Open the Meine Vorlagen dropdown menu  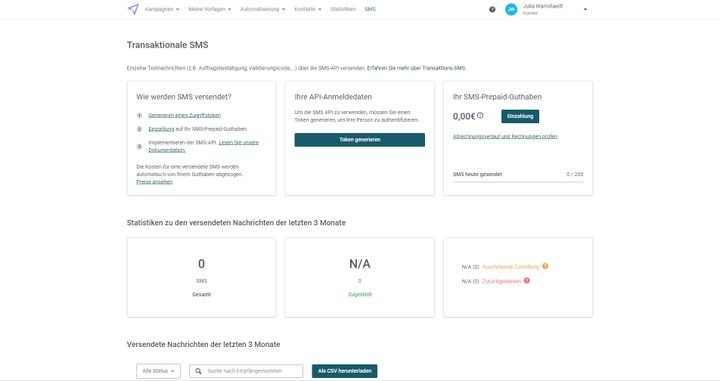[209, 9]
